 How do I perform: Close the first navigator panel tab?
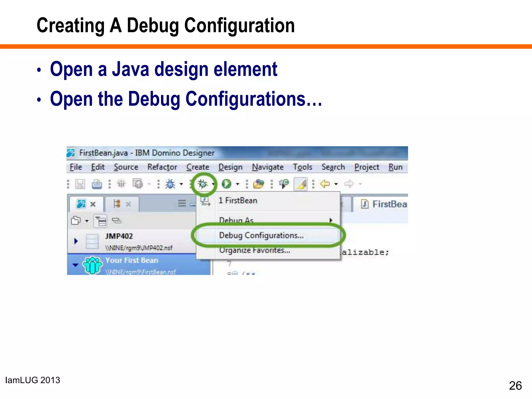click(x=93, y=204)
